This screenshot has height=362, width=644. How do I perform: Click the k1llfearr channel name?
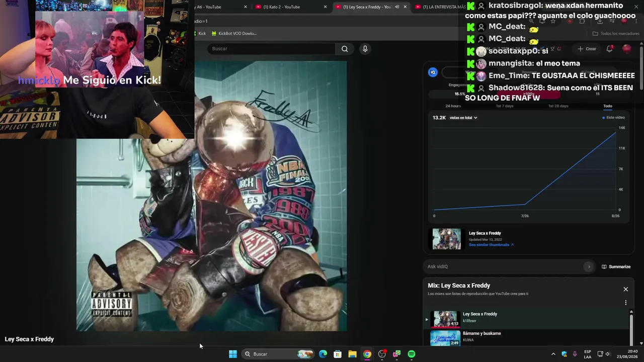click(469, 321)
